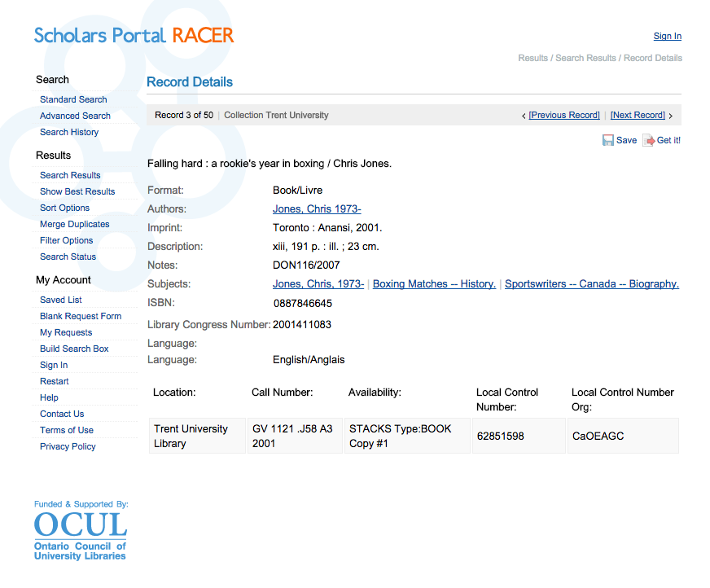710x588 pixels.
Task: Click Sign In in the sidebar
Action: pos(54,365)
